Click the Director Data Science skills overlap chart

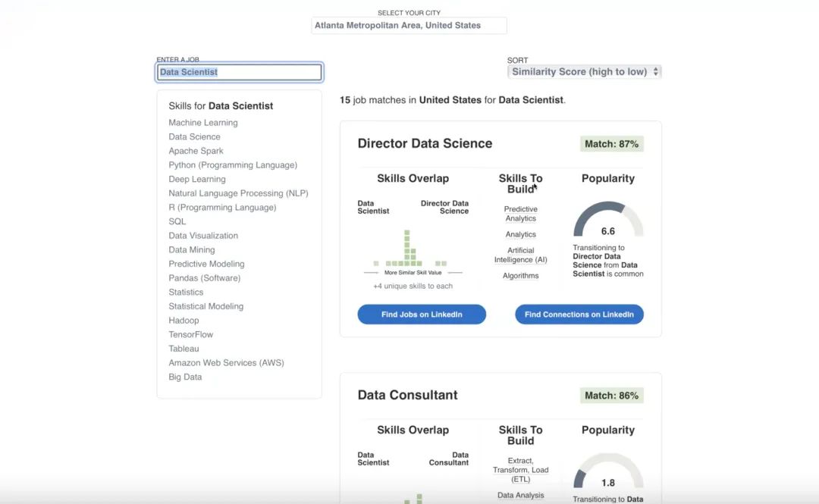click(413, 250)
